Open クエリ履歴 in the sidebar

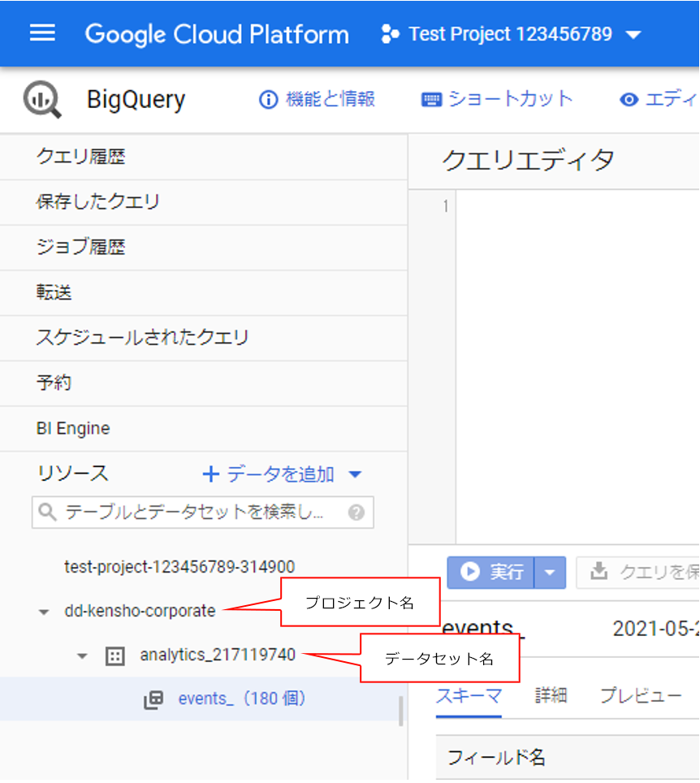click(x=81, y=157)
